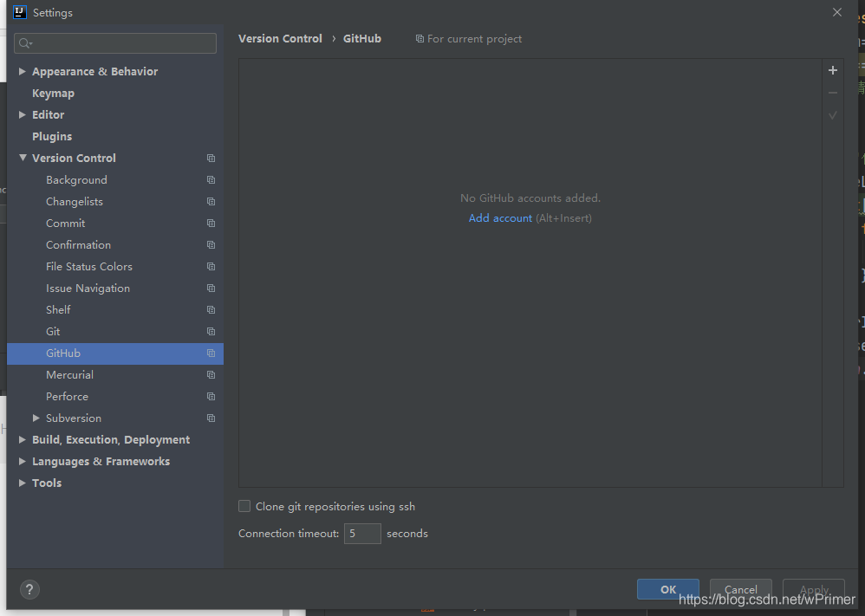Click the search magnifier icon
The height and width of the screenshot is (616, 865).
click(x=25, y=43)
